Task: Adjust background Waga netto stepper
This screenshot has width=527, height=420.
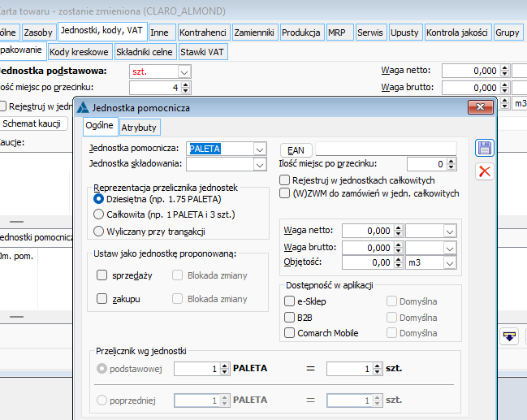Action: coord(504,71)
